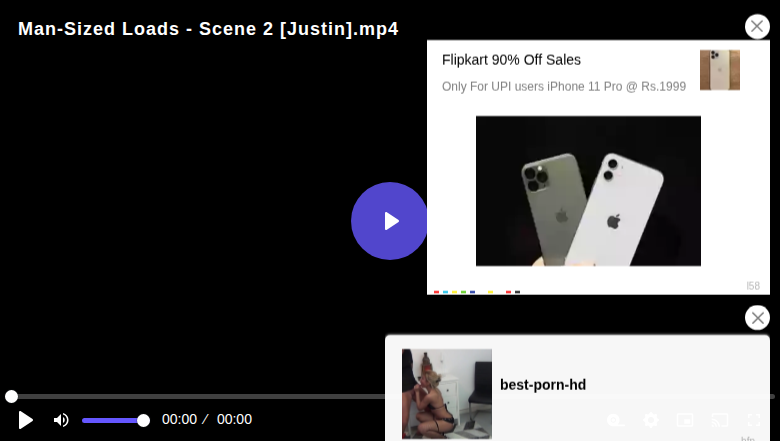Cast the video to a device
This screenshot has height=441, width=780.
(x=719, y=420)
